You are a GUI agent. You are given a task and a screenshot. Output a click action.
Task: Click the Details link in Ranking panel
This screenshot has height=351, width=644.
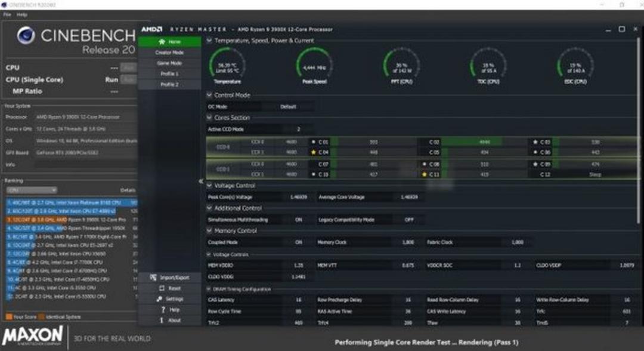pyautogui.click(x=128, y=190)
